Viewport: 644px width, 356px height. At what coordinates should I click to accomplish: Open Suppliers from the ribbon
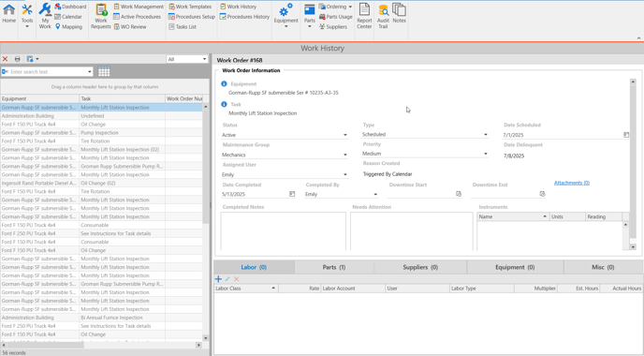(x=333, y=27)
